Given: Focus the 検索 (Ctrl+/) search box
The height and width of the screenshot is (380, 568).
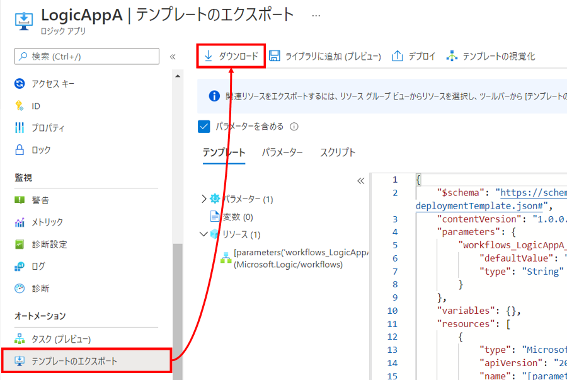Looking at the screenshot, I should (x=87, y=57).
